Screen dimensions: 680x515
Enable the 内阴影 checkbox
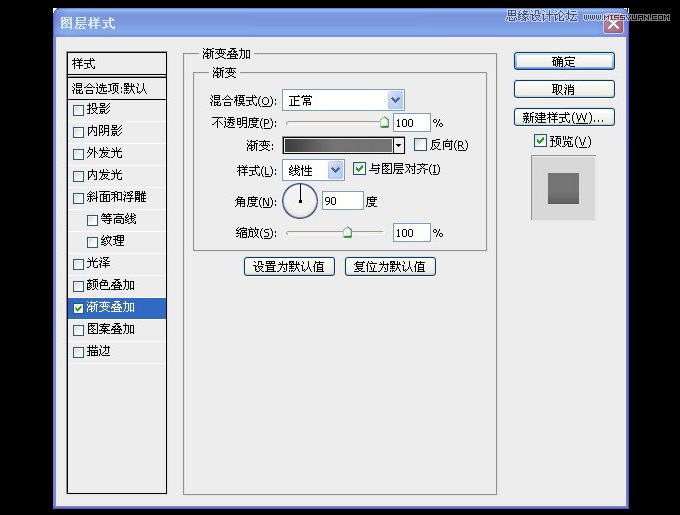coord(78,132)
